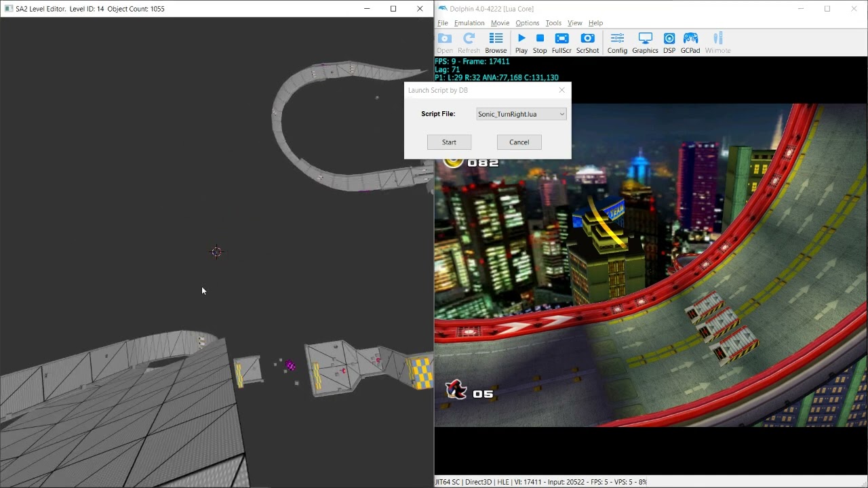The width and height of the screenshot is (868, 488).
Task: Click the Play toolbar icon
Action: [521, 43]
